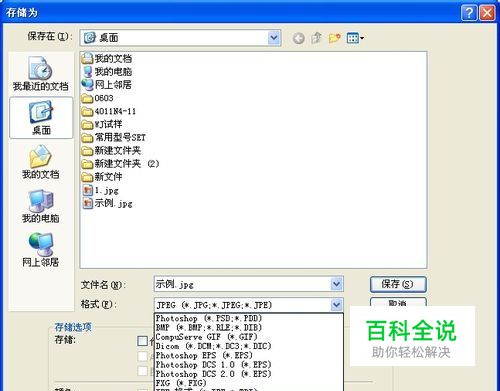Choose Photoshop EPS (*.EPS) format
The width and height of the screenshot is (500, 391).
click(x=248, y=355)
